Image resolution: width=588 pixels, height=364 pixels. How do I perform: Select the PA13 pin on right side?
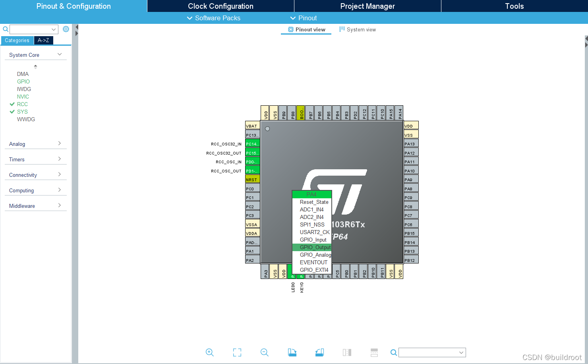tap(411, 143)
